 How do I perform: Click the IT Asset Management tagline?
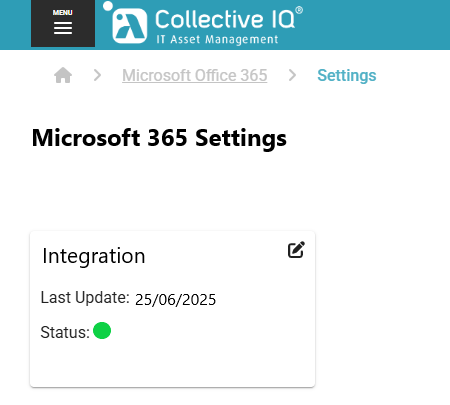pos(217,39)
